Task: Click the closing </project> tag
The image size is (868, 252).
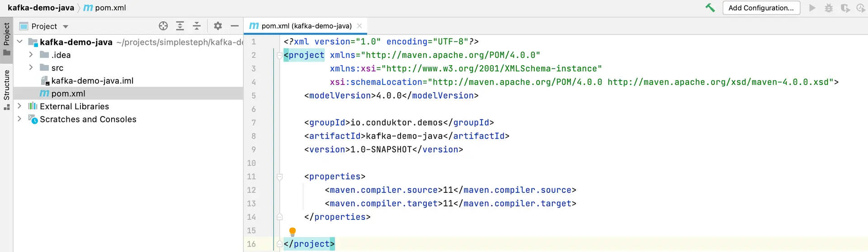Action: (x=309, y=244)
